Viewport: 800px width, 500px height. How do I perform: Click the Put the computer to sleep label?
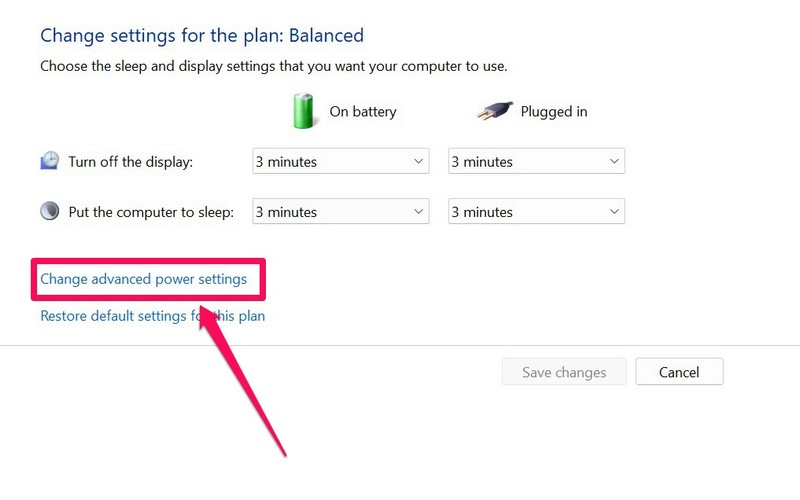[151, 212]
